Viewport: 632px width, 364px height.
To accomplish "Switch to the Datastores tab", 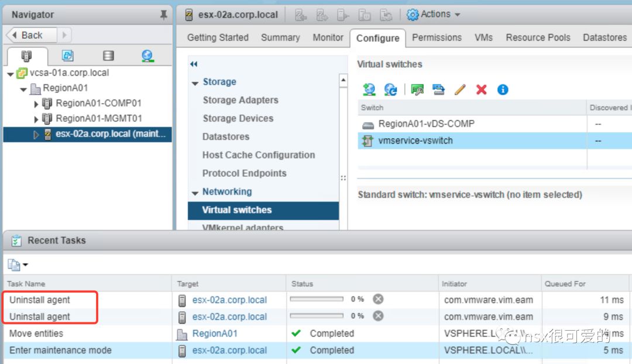I will coord(604,37).
